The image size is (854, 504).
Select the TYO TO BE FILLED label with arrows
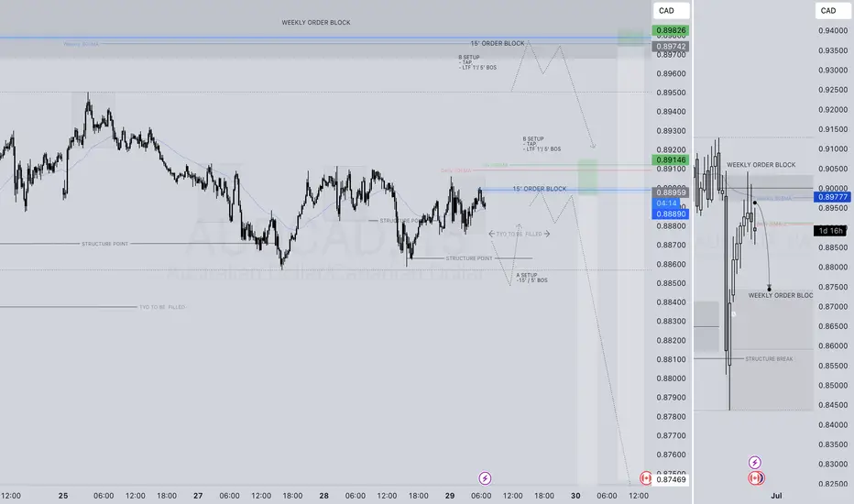tap(519, 234)
